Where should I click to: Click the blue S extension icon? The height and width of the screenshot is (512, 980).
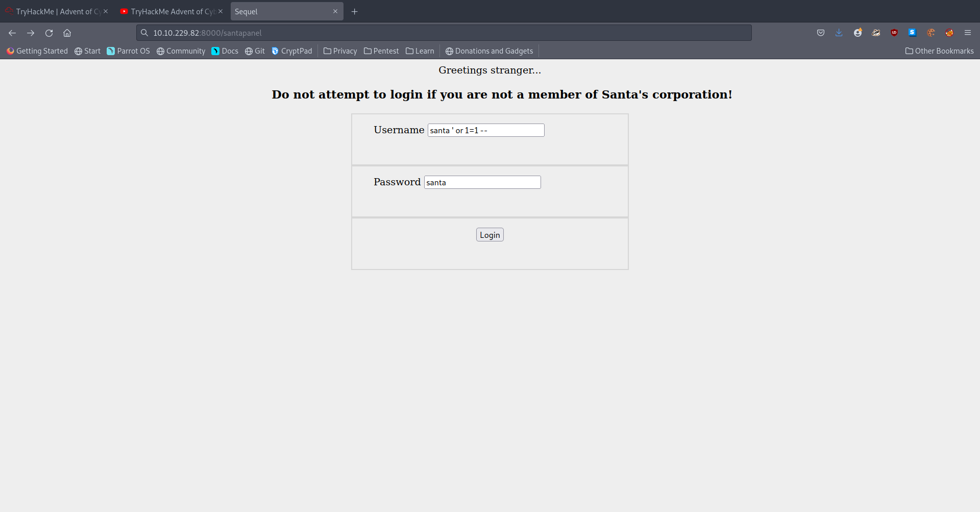pos(912,33)
